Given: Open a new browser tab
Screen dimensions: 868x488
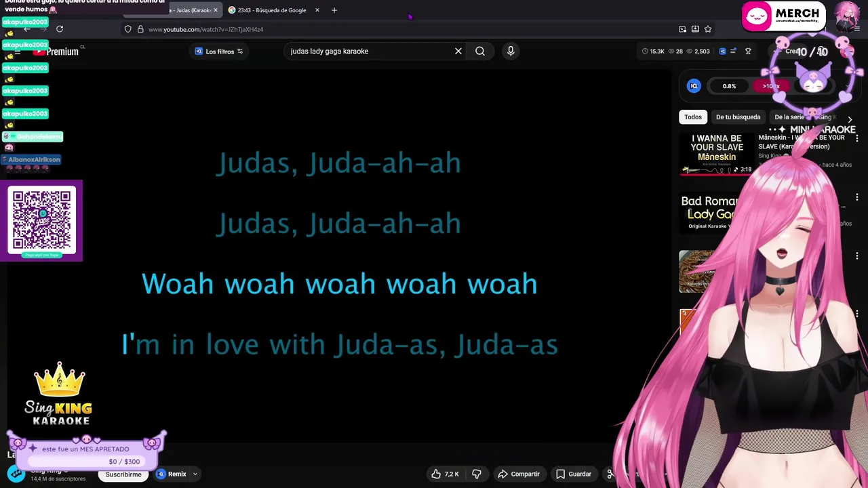Looking at the screenshot, I should pos(334,10).
